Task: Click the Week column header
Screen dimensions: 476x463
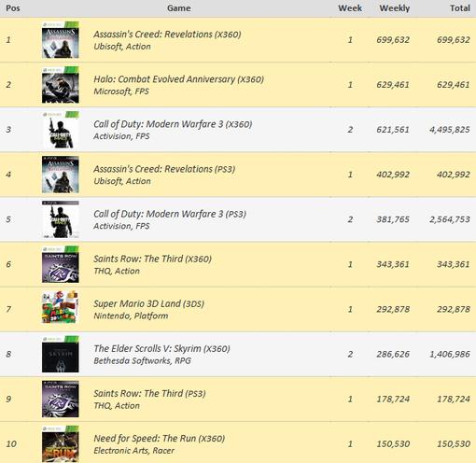Action: (350, 8)
